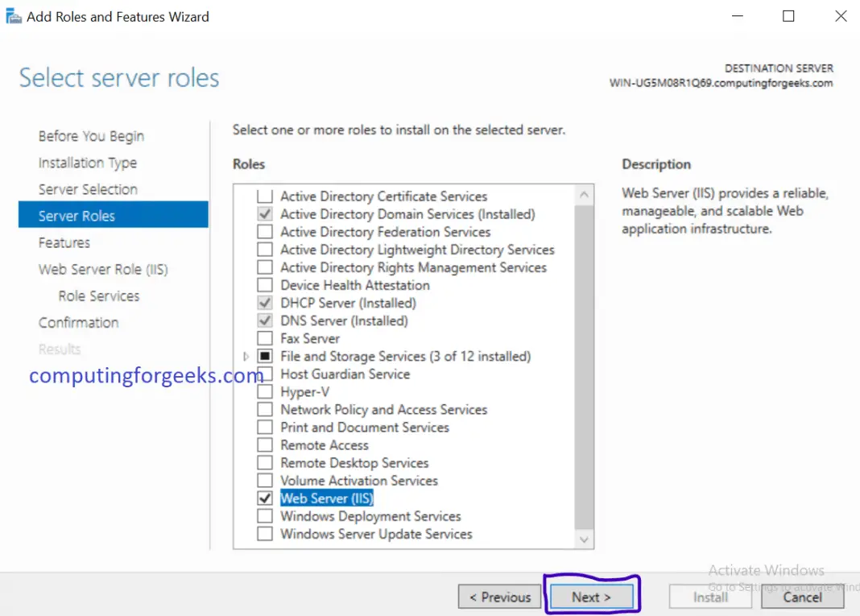Screen dimensions: 860x616
Task: Click the scroll-down arrow of the Roles list
Action: [x=584, y=539]
